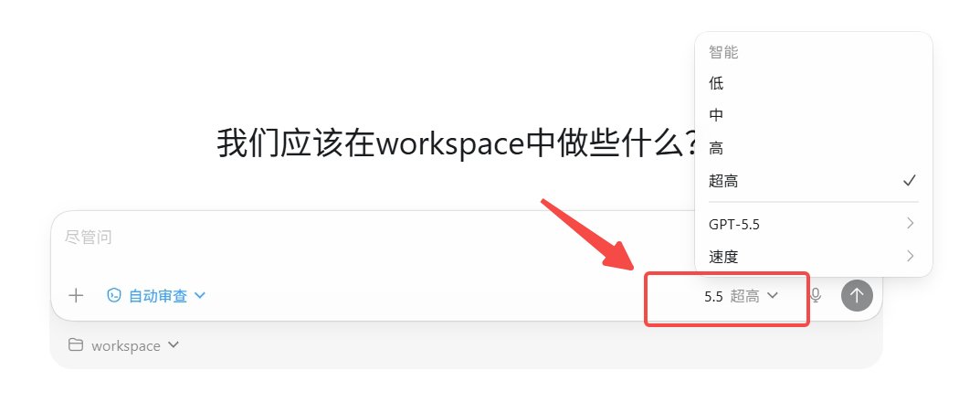This screenshot has height=402, width=980.
Task: Click the plus attachment icon
Action: click(76, 296)
